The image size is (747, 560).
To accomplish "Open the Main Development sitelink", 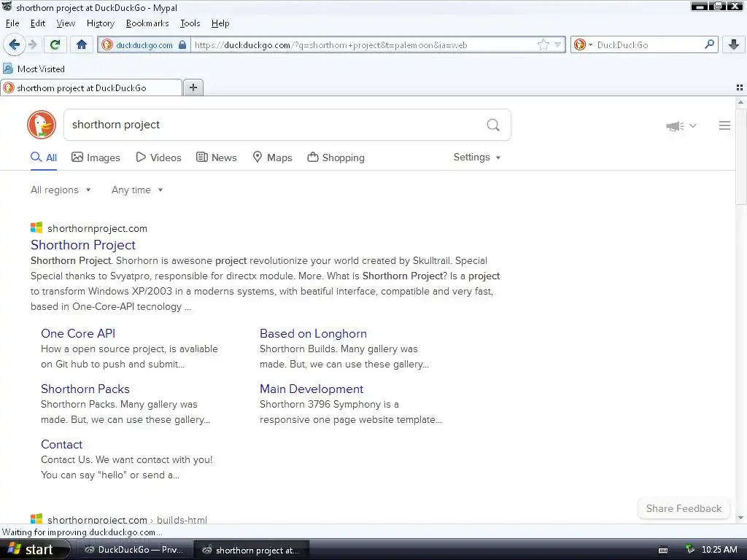I will click(x=311, y=389).
